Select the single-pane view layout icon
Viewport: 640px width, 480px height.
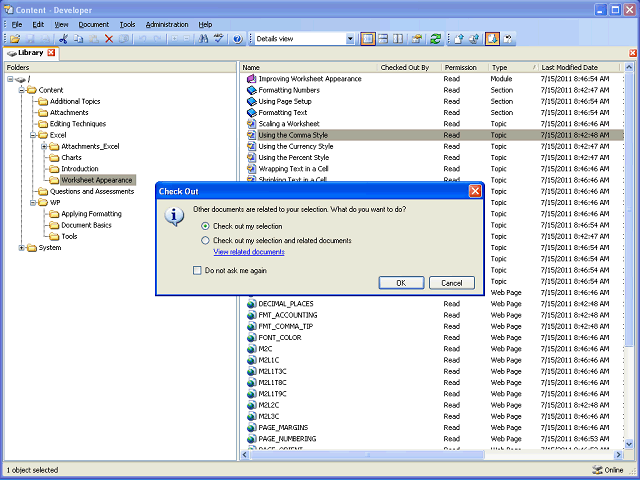click(x=368, y=39)
